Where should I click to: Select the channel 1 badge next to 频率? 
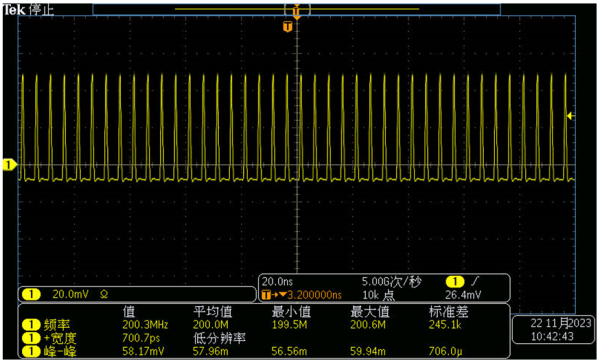(31, 325)
